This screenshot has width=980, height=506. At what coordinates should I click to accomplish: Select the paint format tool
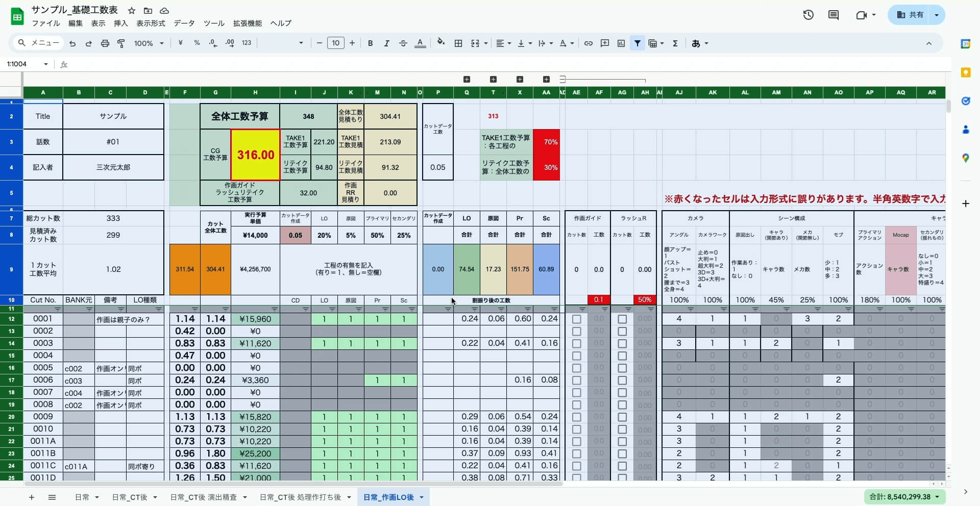click(x=121, y=43)
